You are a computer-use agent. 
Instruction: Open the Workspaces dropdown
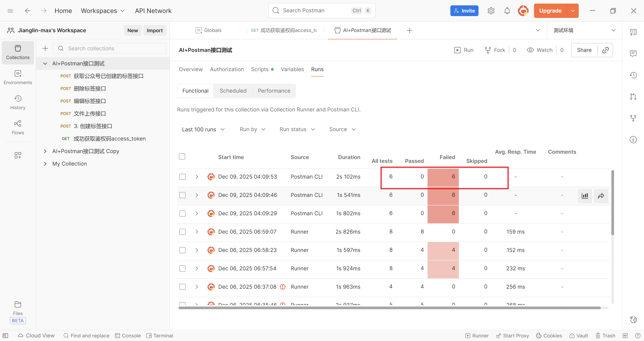tap(103, 11)
